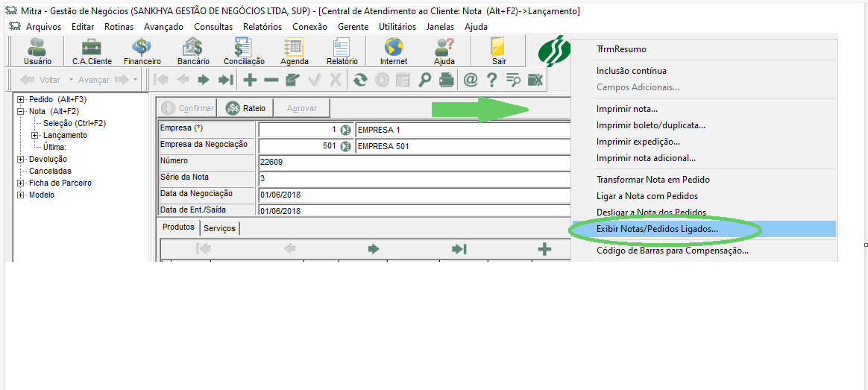
Task: Add item with Produtos grid plus icon
Action: point(544,250)
